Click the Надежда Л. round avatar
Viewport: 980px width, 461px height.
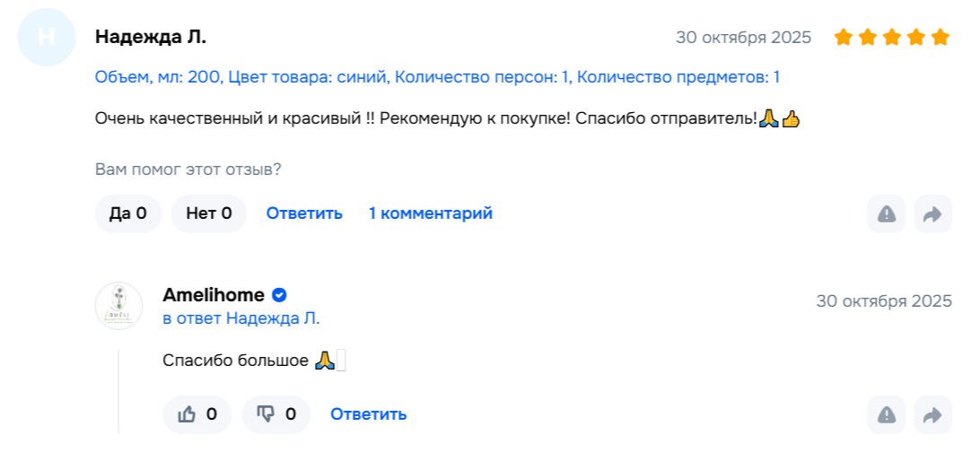(47, 38)
